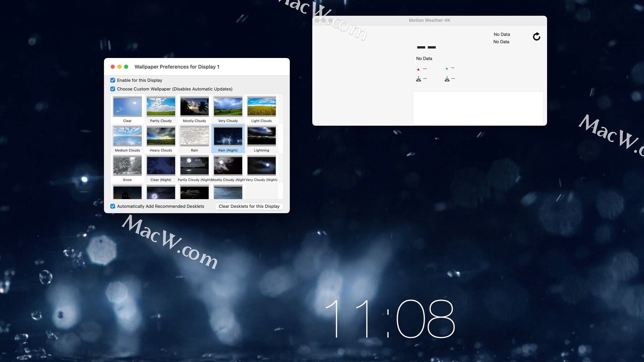Choose the daytime Rain wallpaper
644x362 pixels.
[195, 136]
